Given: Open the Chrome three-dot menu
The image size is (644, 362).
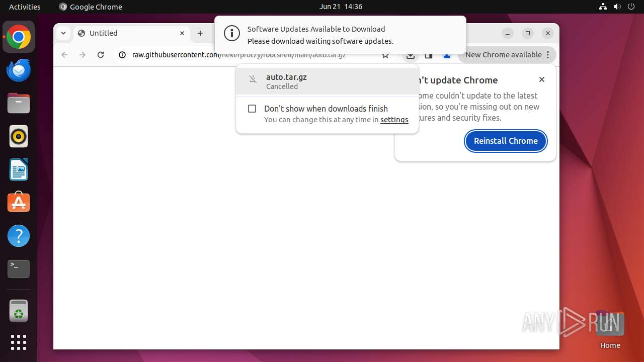Looking at the screenshot, I should (548, 55).
